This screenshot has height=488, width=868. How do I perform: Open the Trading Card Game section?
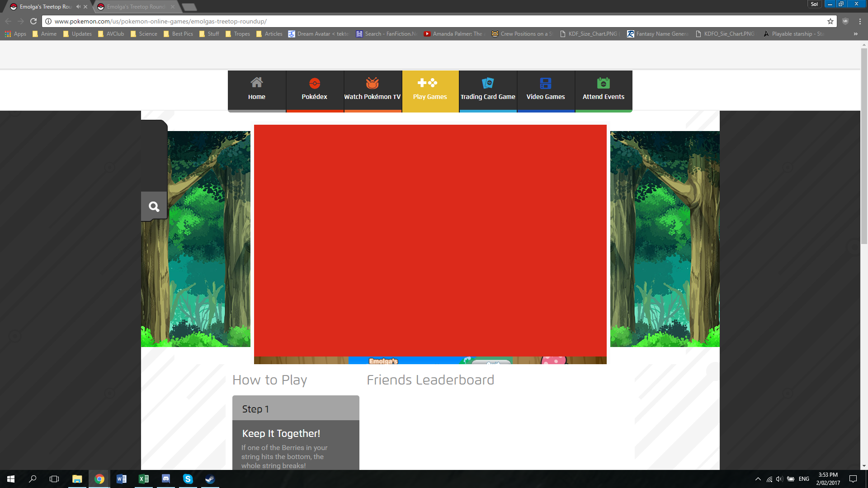(488, 90)
